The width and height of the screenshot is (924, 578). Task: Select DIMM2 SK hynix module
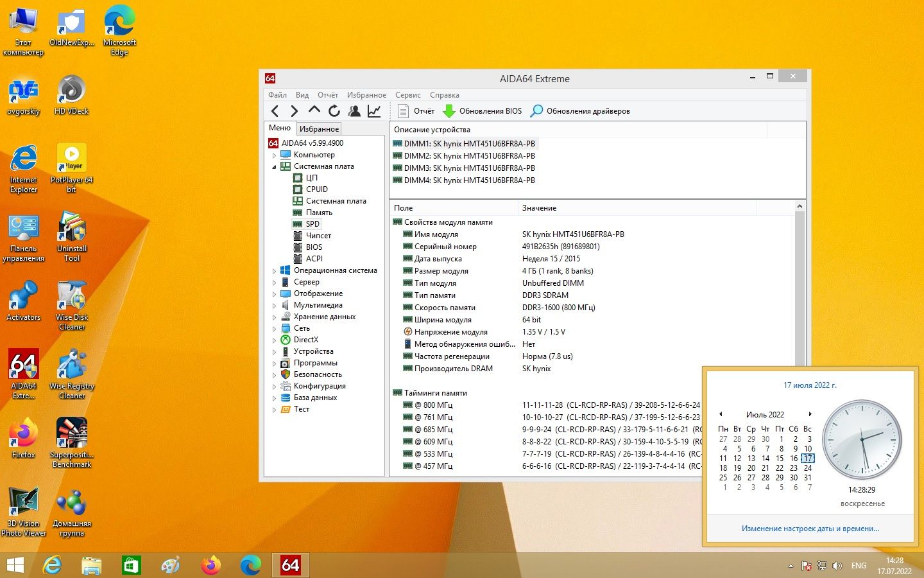coord(463,156)
